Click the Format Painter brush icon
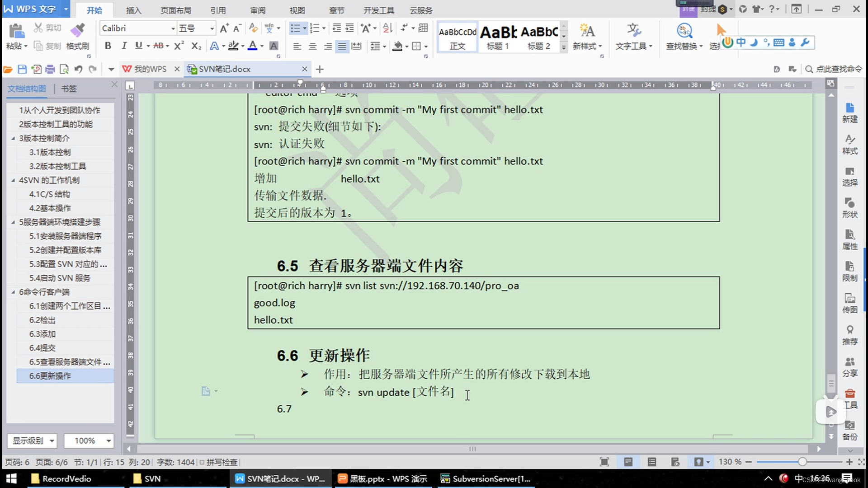The width and height of the screenshot is (868, 488). [x=77, y=31]
